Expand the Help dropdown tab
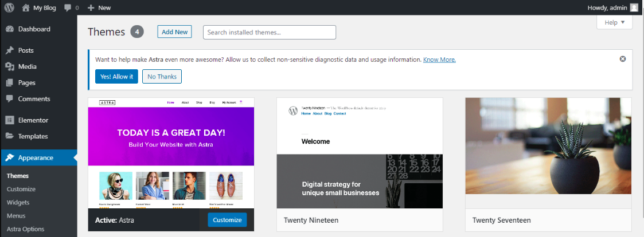Image resolution: width=644 pixels, height=237 pixels. [x=614, y=22]
